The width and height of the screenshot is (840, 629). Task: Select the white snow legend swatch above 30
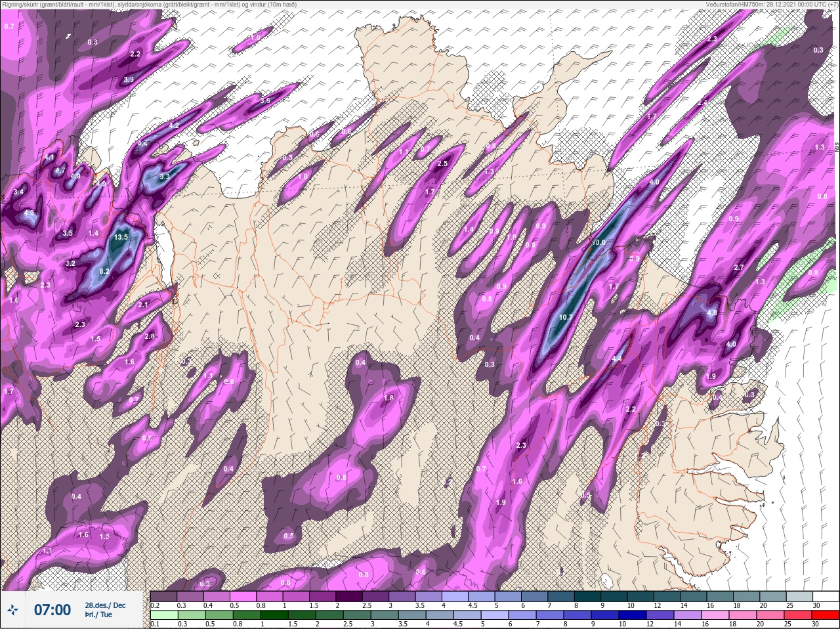click(825, 596)
